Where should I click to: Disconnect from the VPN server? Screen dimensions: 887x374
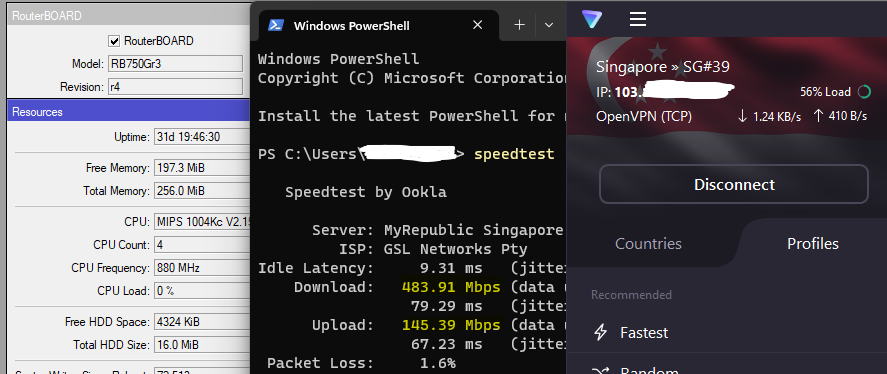tap(734, 184)
